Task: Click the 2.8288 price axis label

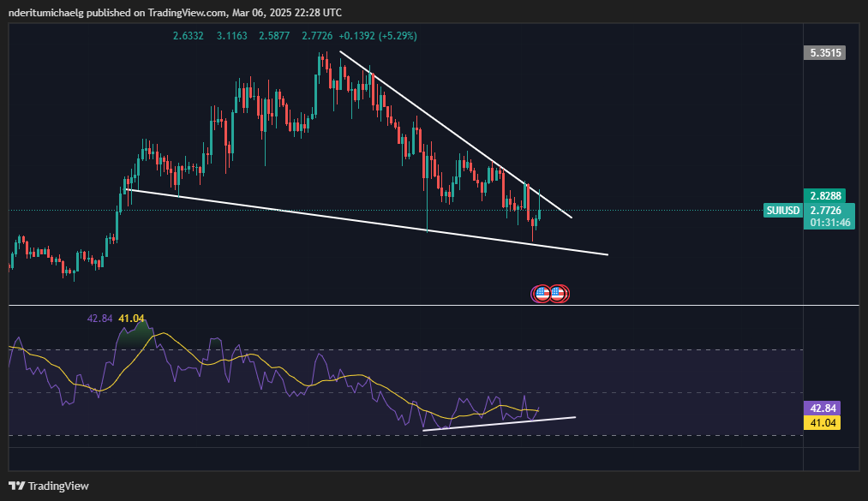Action: click(x=825, y=195)
